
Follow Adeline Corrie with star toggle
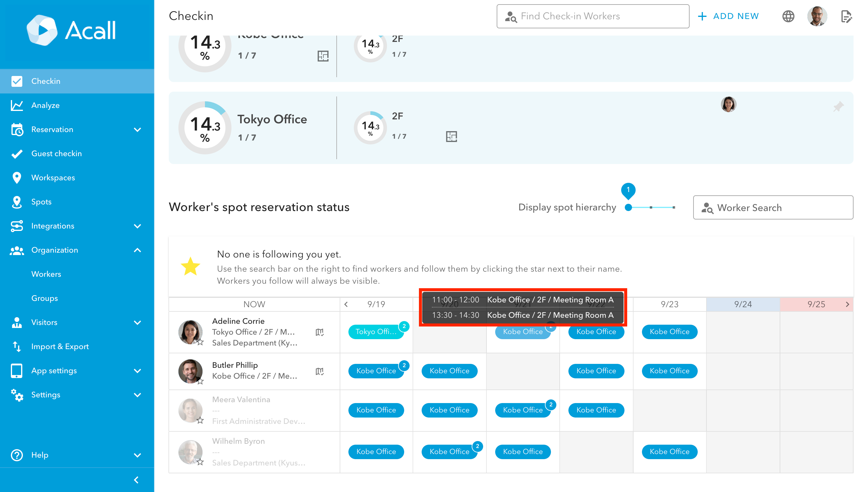tap(200, 342)
